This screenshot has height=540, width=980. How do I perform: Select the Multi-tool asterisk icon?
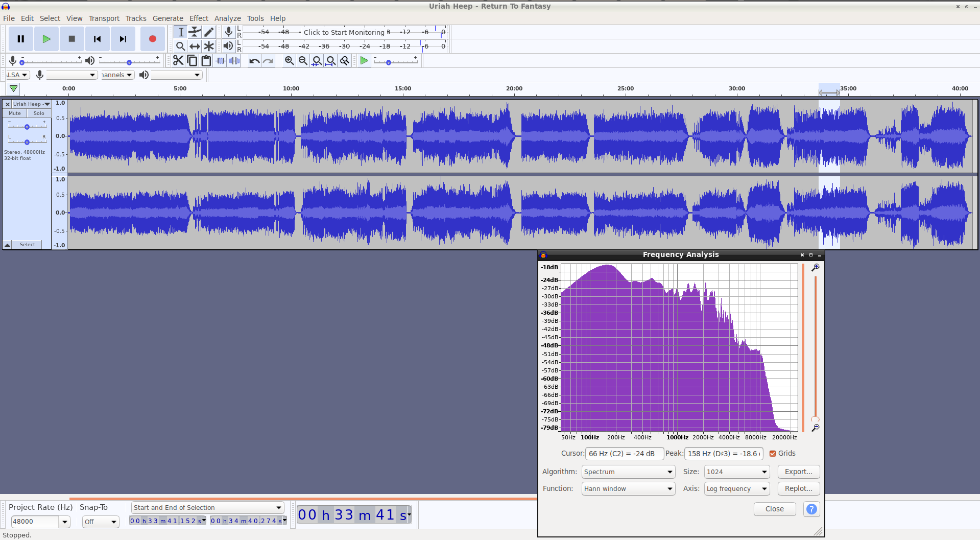pyautogui.click(x=209, y=46)
